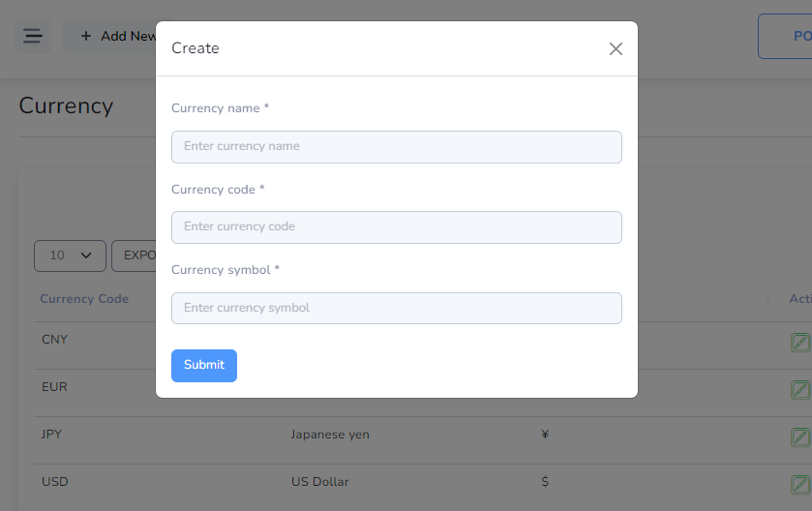The height and width of the screenshot is (511, 812).
Task: Open the 10 entries per page dropdown
Action: [70, 255]
